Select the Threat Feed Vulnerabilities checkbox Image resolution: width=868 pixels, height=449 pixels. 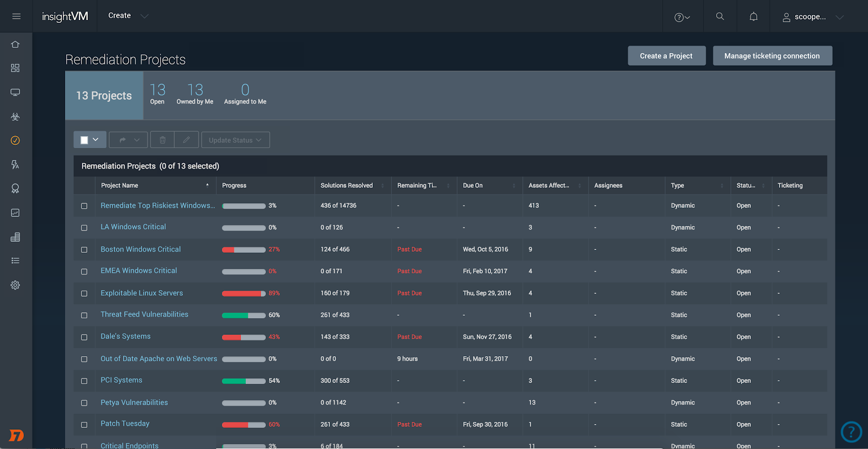pos(84,316)
